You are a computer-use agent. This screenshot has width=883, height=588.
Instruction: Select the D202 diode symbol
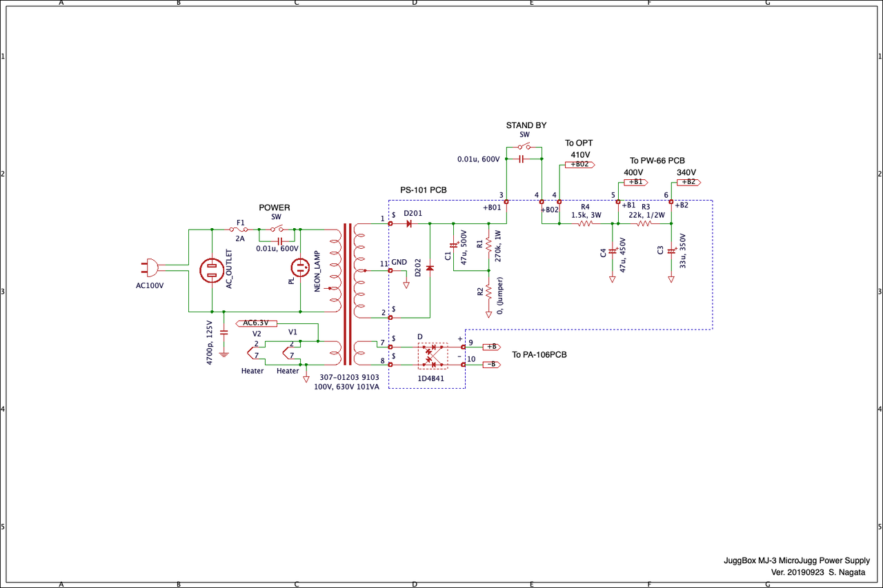point(430,267)
